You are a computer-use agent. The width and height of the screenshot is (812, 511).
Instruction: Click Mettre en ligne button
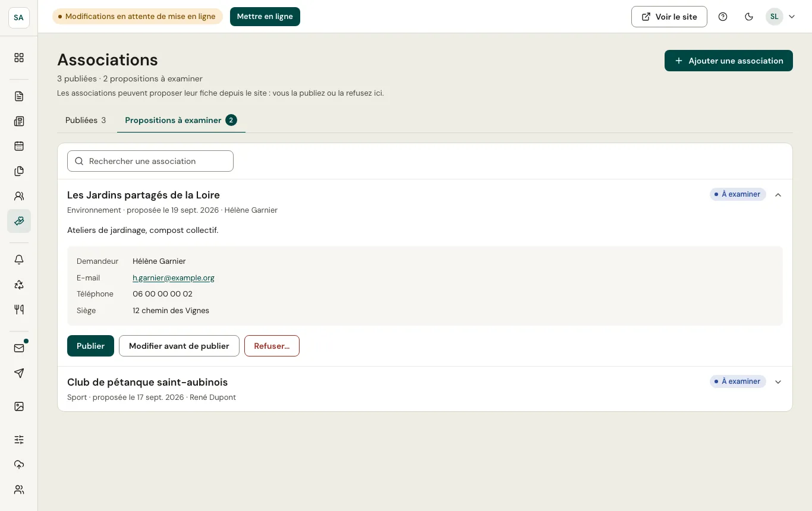(x=265, y=17)
